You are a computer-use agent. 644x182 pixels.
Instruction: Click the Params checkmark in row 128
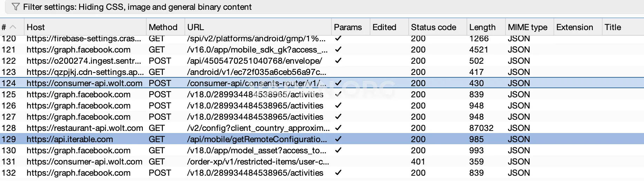[338, 128]
